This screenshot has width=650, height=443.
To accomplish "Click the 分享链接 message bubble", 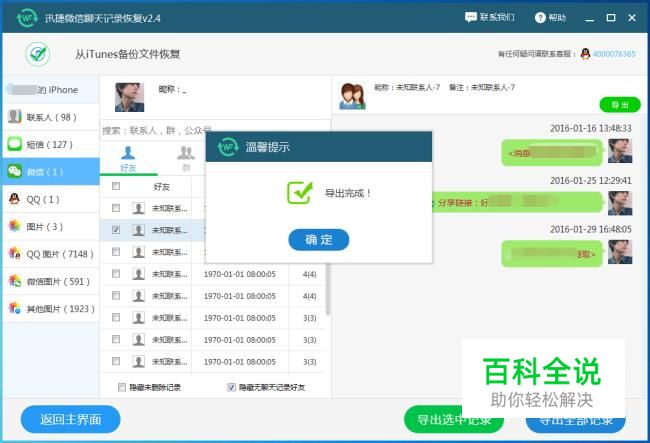I will click(x=517, y=202).
